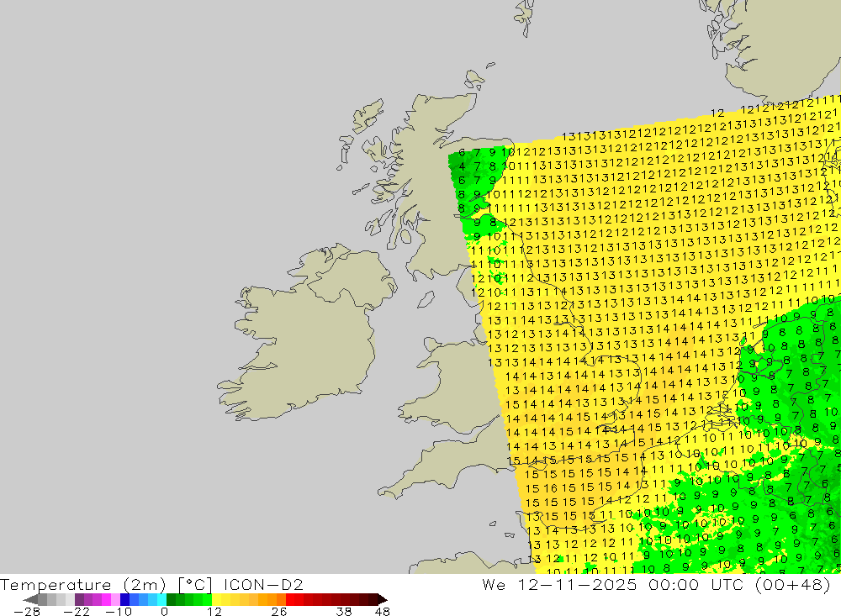Image resolution: width=841 pixels, height=616 pixels.
Task: Click the '[°C]' unit label
Action: pyautogui.click(x=195, y=585)
